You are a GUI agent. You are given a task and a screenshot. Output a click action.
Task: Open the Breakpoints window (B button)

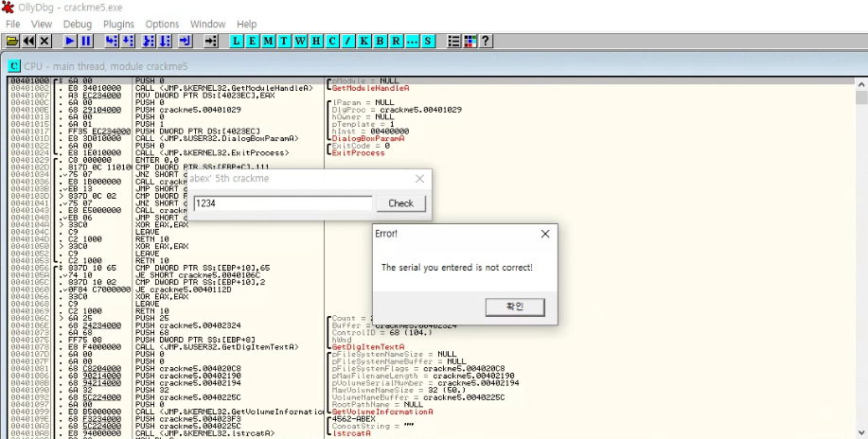pyautogui.click(x=381, y=41)
